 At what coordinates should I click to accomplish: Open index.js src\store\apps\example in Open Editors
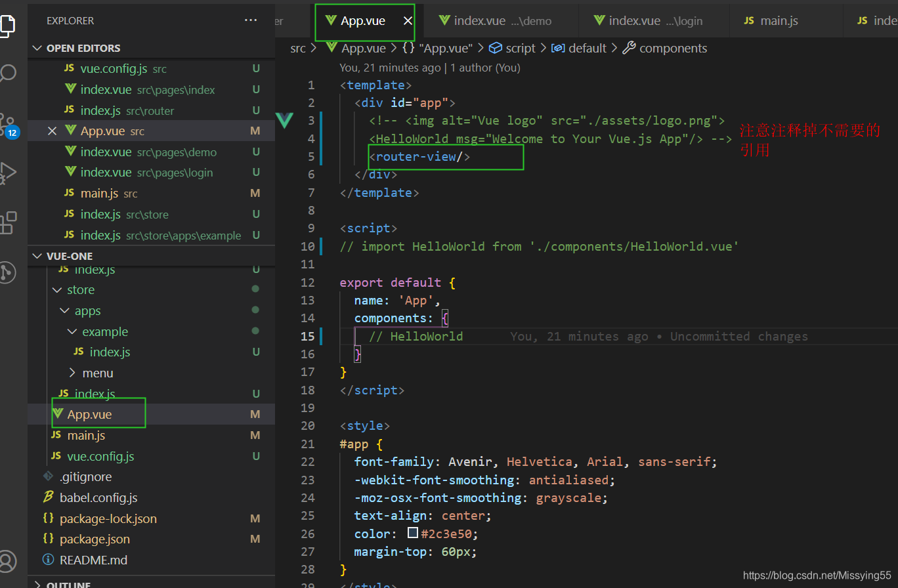coord(151,235)
